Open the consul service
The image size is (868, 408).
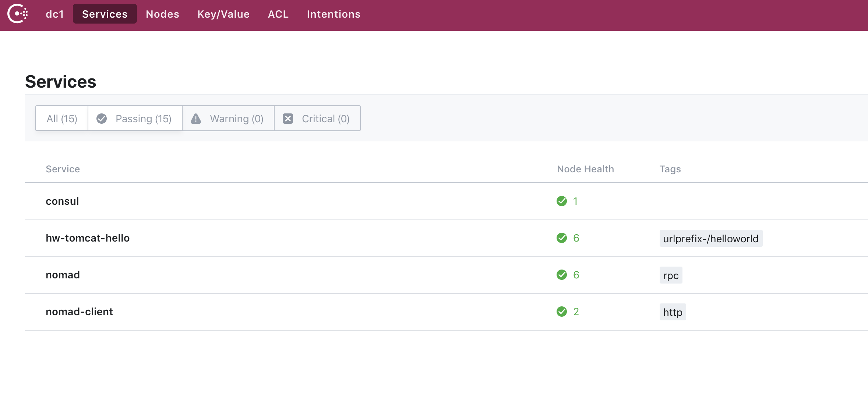62,201
